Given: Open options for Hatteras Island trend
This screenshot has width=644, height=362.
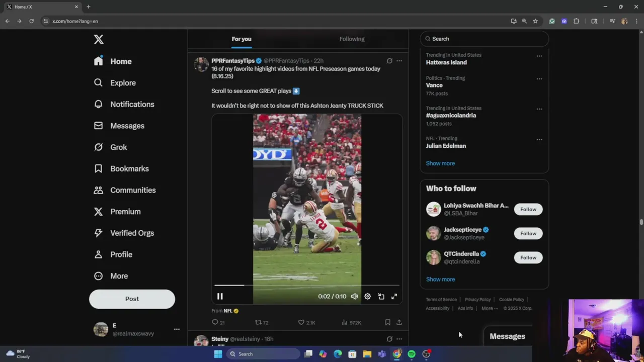Looking at the screenshot, I should [539, 56].
